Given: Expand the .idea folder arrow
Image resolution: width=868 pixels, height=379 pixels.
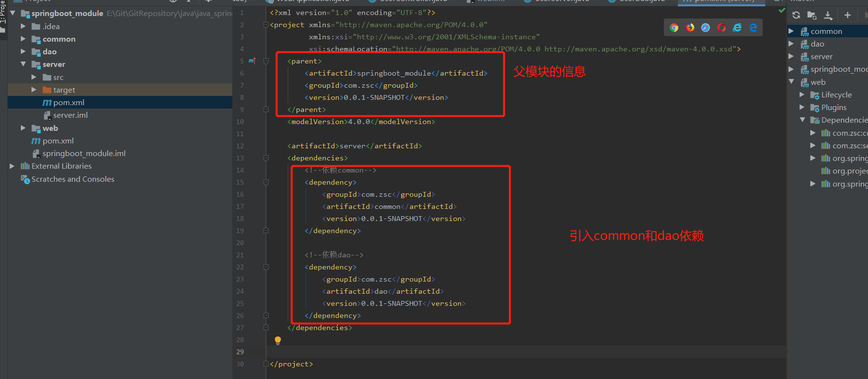Looking at the screenshot, I should [x=23, y=26].
